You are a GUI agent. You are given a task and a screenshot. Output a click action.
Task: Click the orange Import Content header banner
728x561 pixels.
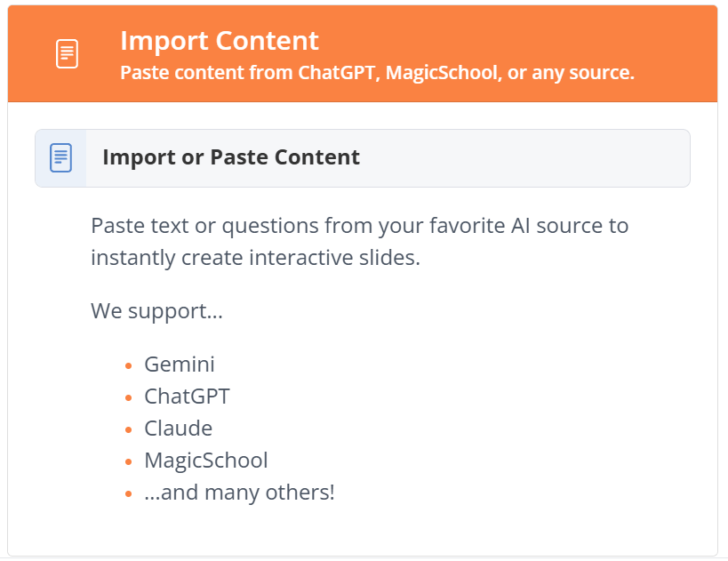pyautogui.click(x=363, y=54)
